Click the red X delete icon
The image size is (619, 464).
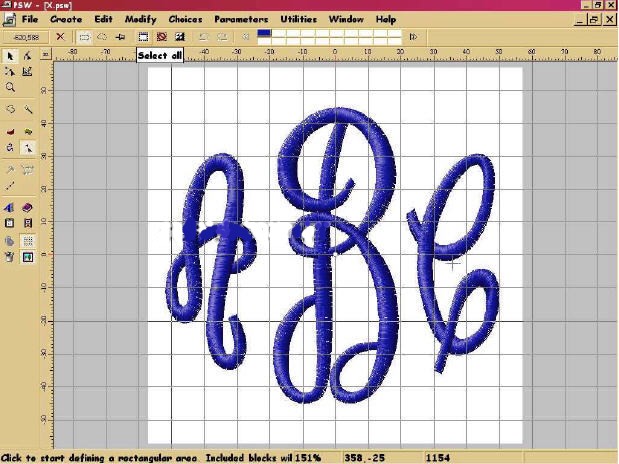tap(60, 37)
